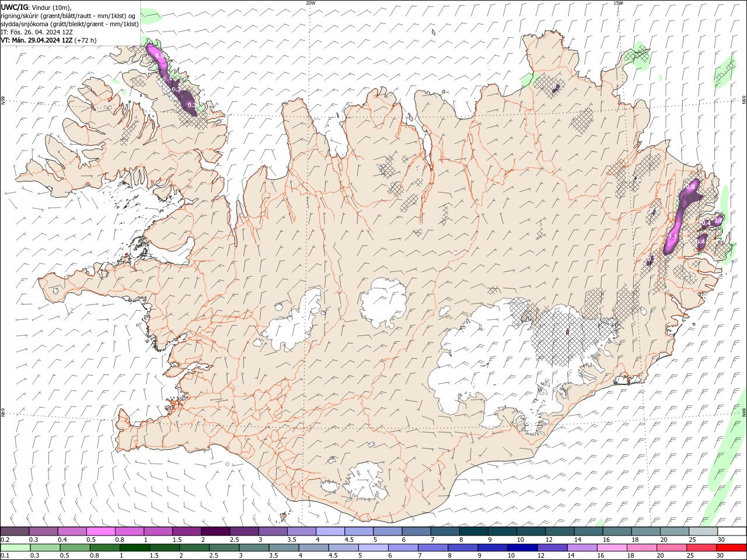
Task: Click the Mýrdalsjökull glacier near south coast
Action: pos(365,482)
